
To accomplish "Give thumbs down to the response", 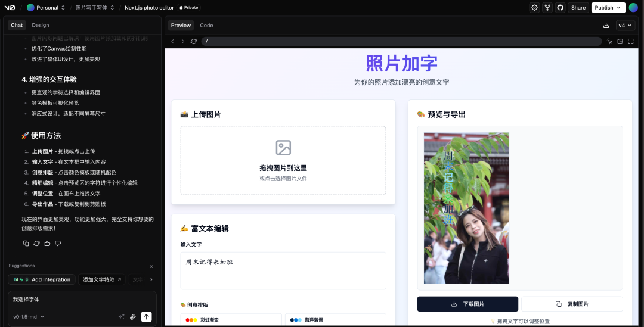I will [58, 243].
